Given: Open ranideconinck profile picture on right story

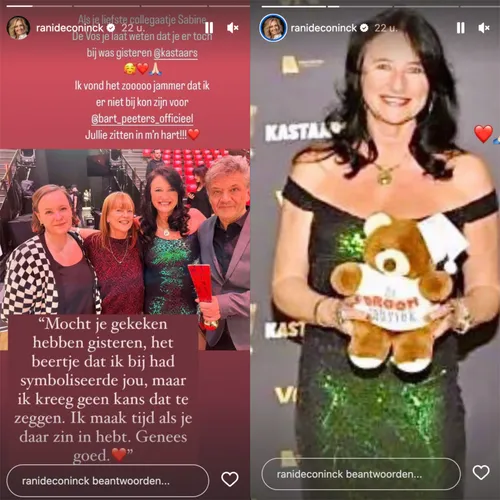Looking at the screenshot, I should (273, 28).
